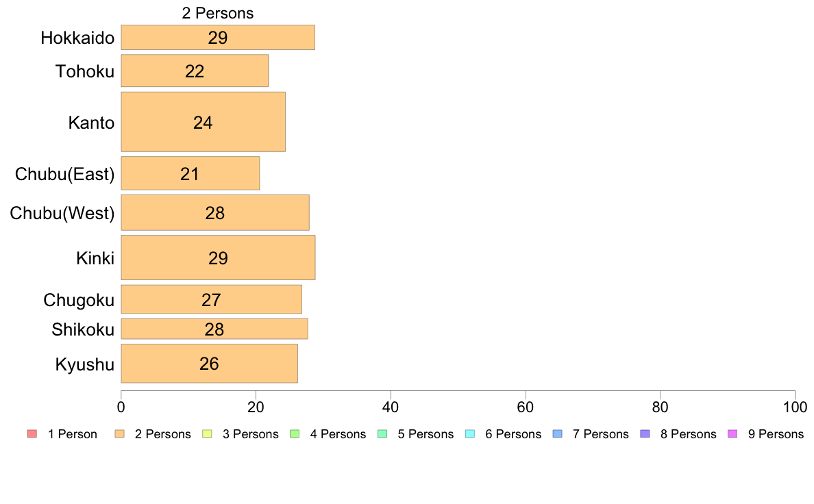The image size is (814, 504).
Task: Select the Chubu(East) bar showing 21
Action: tap(190, 173)
